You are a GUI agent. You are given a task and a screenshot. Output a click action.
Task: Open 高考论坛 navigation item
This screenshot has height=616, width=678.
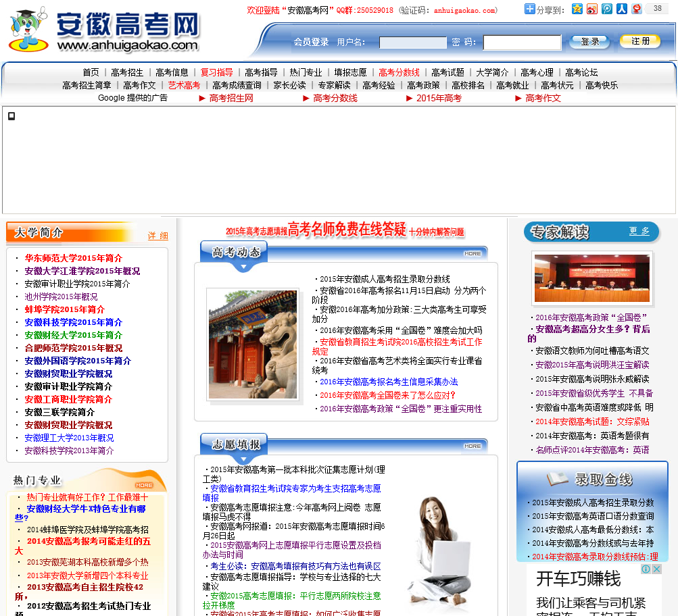pyautogui.click(x=581, y=72)
